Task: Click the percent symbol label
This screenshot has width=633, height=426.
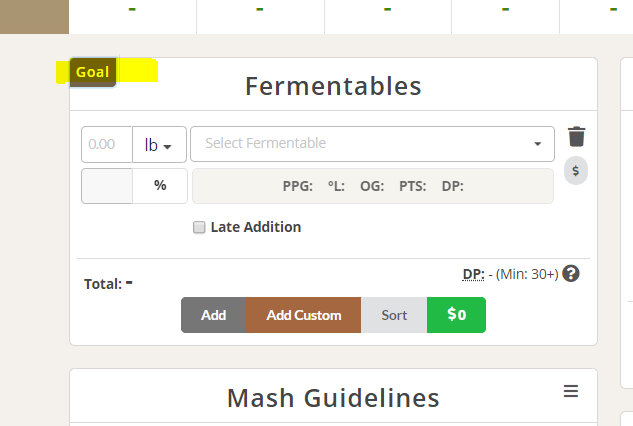Action: (160, 186)
